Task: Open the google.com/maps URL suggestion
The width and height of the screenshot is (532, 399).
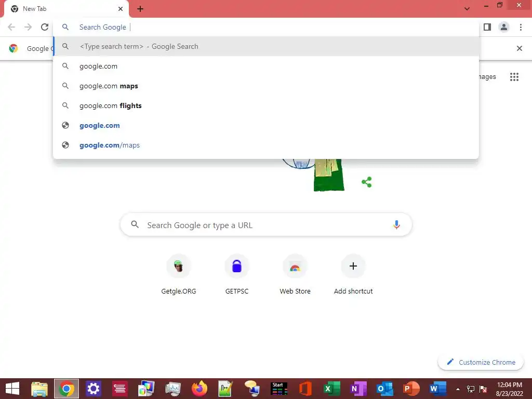Action: (x=266, y=145)
